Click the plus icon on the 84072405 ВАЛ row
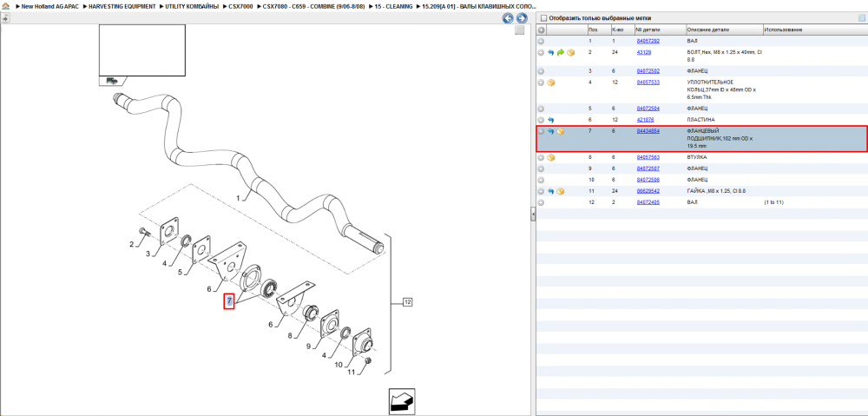Viewport: 868px width, 416px height. tap(542, 202)
